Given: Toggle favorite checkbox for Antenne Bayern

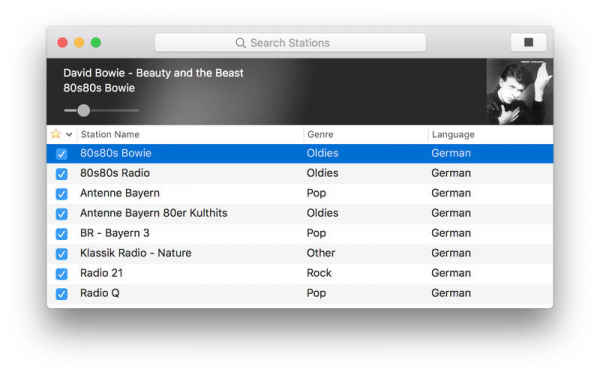Looking at the screenshot, I should pos(62,194).
